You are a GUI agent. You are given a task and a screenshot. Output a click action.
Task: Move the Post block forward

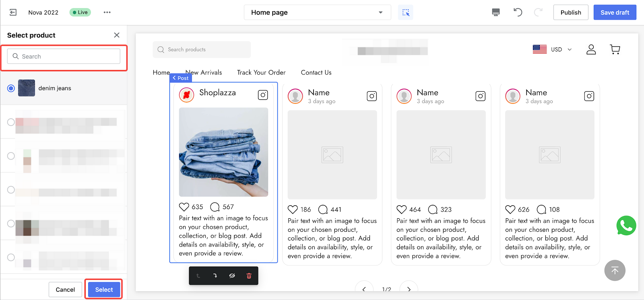(215, 276)
